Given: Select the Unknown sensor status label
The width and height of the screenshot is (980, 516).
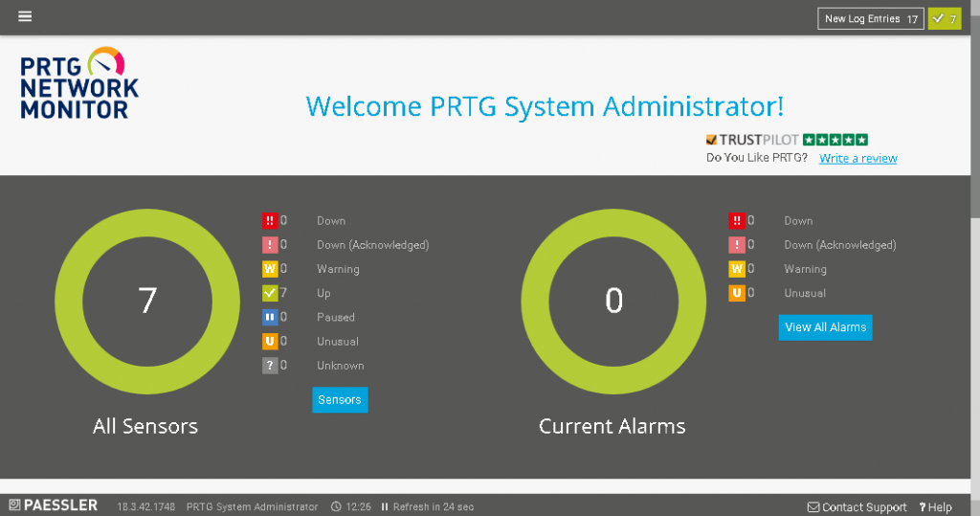Looking at the screenshot, I should coord(341,366).
